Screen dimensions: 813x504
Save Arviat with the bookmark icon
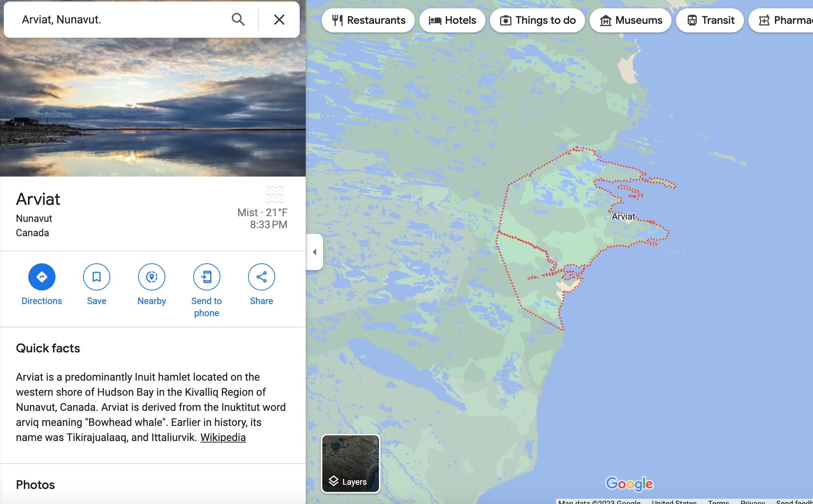(x=97, y=277)
